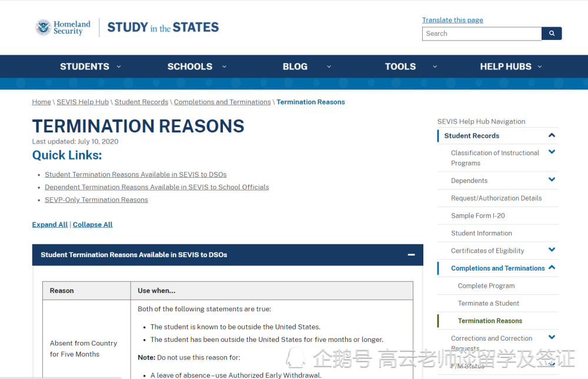This screenshot has width=588, height=379.
Task: Click the Homeland Security seal logo
Action: pyautogui.click(x=44, y=28)
